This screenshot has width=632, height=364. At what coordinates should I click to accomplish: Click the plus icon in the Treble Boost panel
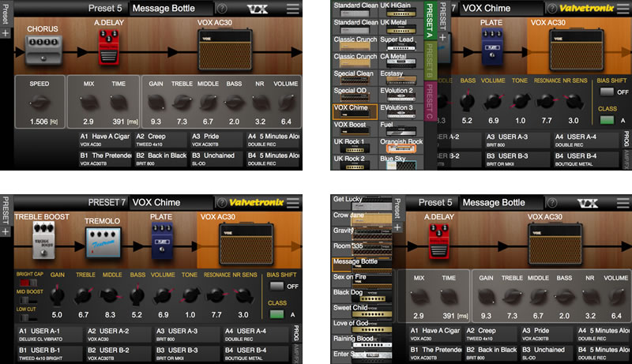(x=6, y=231)
